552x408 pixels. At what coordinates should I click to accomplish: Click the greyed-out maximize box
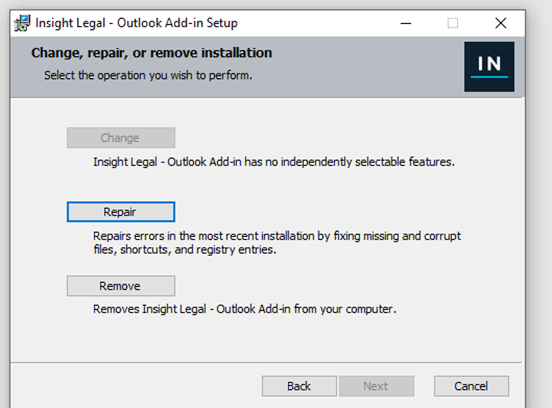coord(453,23)
